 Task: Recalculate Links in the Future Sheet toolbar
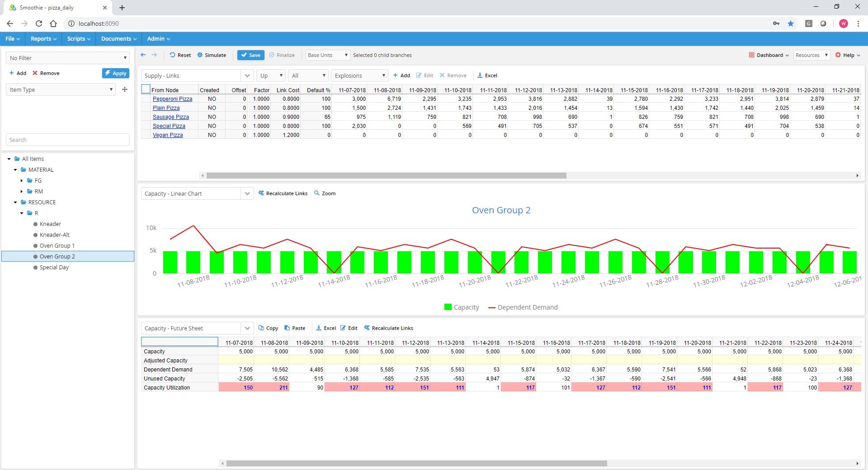click(x=389, y=328)
